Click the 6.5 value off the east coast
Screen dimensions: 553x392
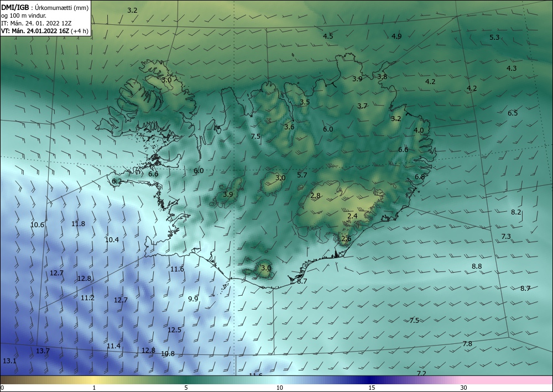point(513,113)
